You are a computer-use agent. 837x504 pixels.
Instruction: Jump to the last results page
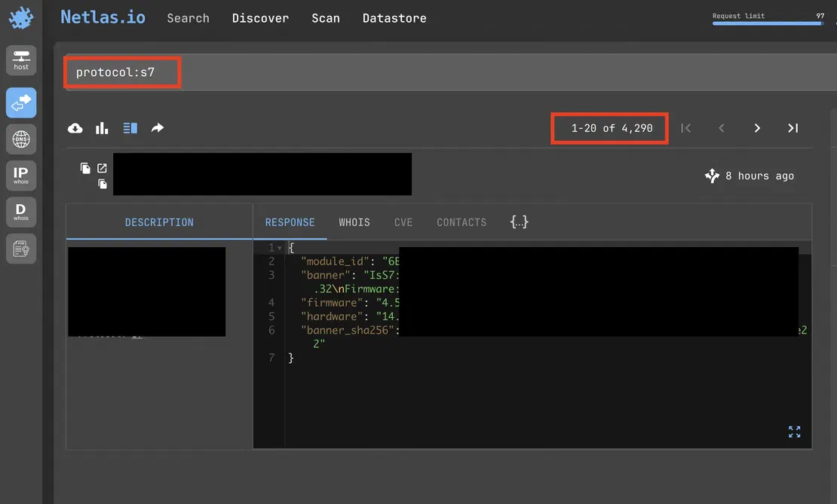click(793, 128)
